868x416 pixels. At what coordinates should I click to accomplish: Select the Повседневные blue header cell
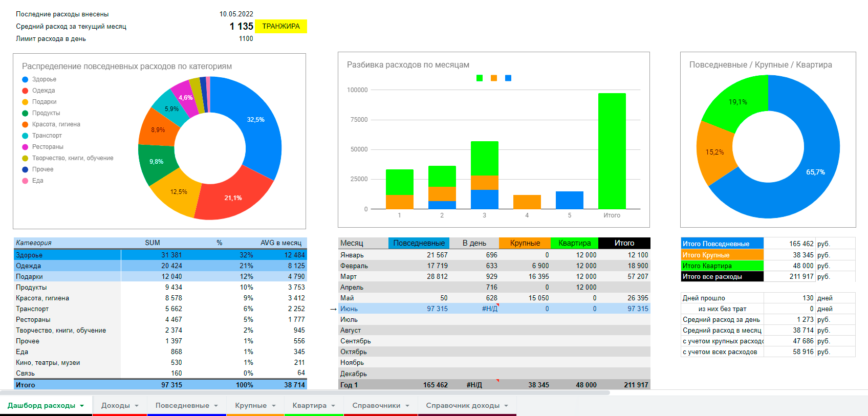click(419, 243)
